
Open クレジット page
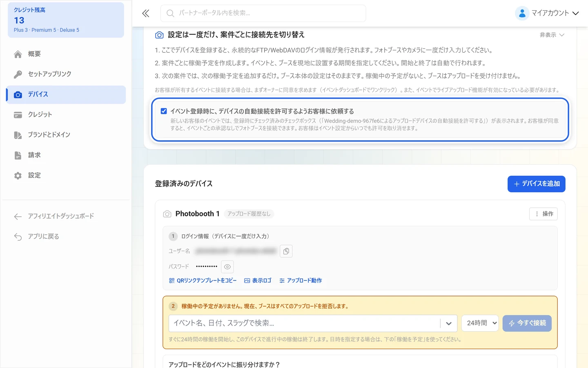point(66,115)
